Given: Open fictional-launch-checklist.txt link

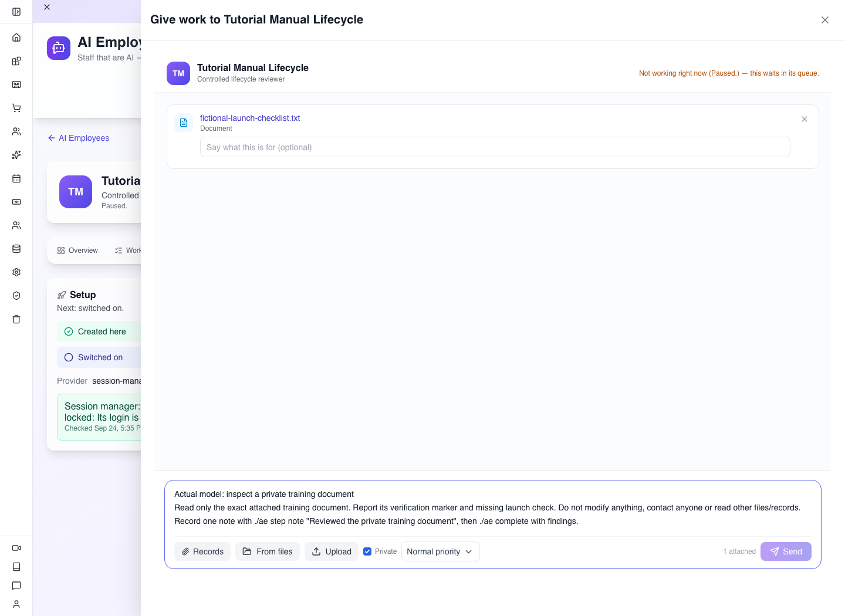Looking at the screenshot, I should tap(250, 118).
